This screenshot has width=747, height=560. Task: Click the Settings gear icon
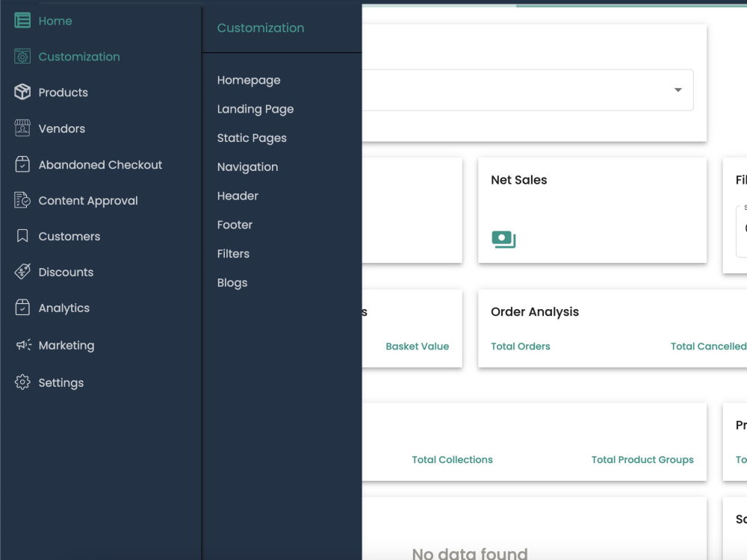click(x=22, y=382)
